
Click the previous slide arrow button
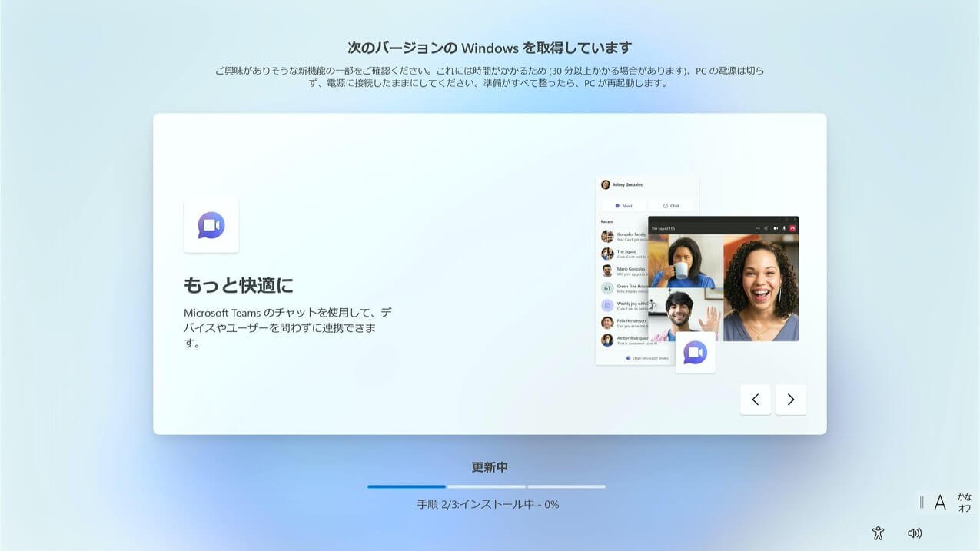(756, 400)
